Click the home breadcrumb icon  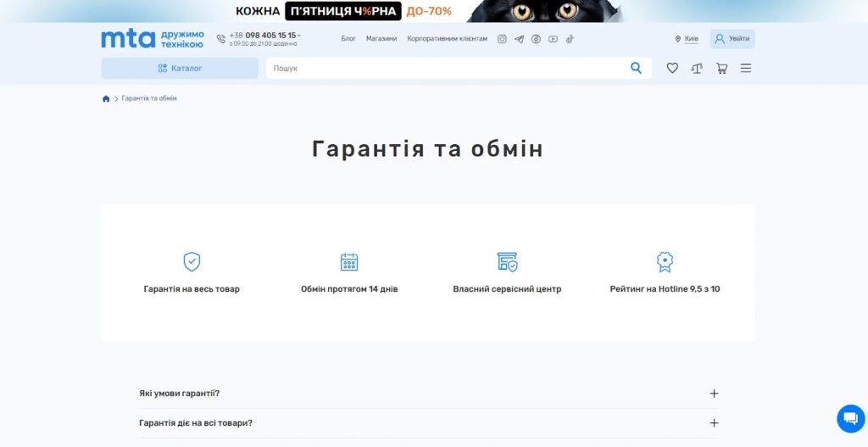coord(106,98)
